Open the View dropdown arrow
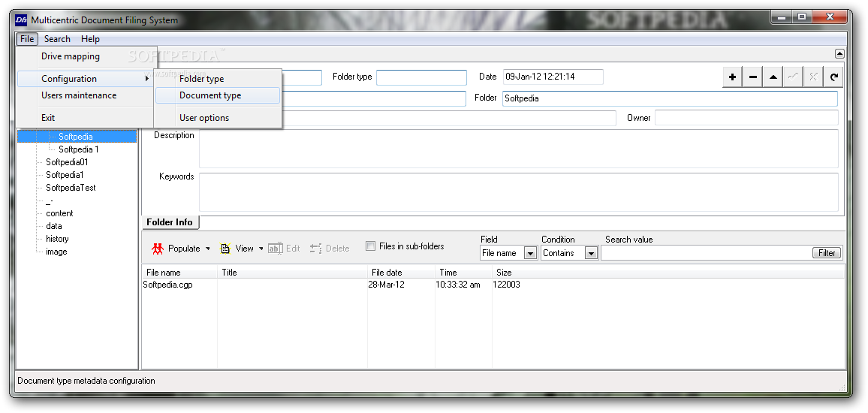The width and height of the screenshot is (868, 413). tap(261, 249)
